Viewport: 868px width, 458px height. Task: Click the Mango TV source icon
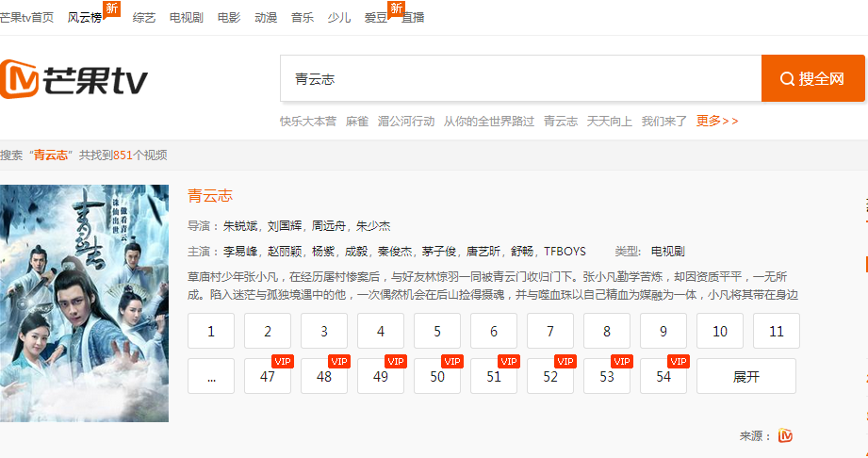(785, 435)
